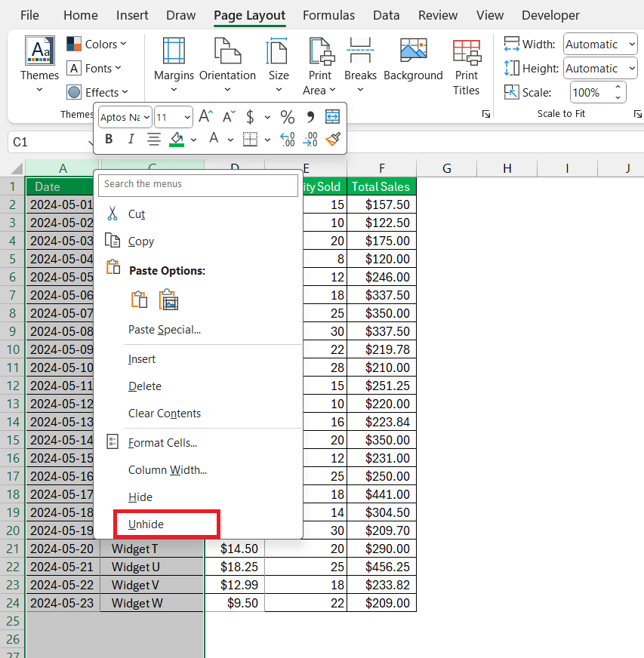
Task: Toggle Bold formatting in mini toolbar
Action: pos(109,139)
